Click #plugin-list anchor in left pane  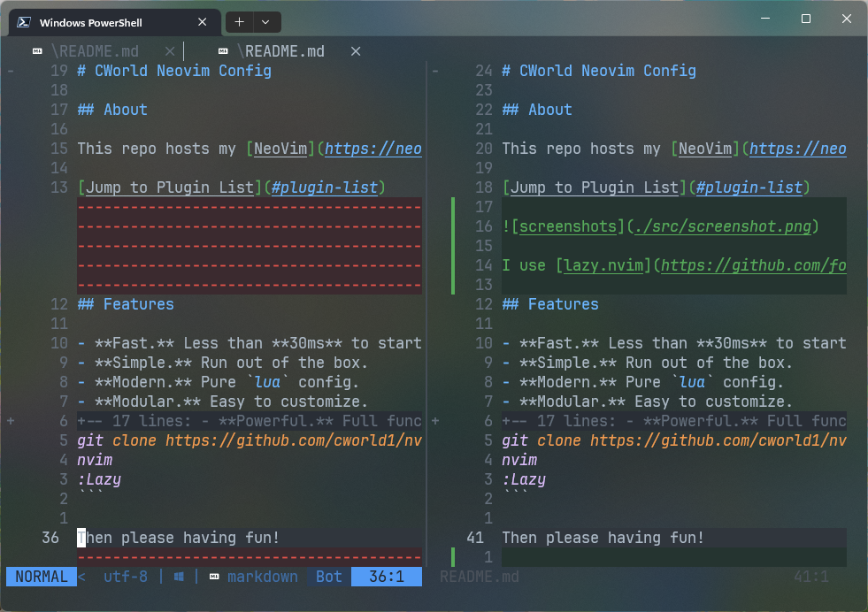(x=325, y=187)
